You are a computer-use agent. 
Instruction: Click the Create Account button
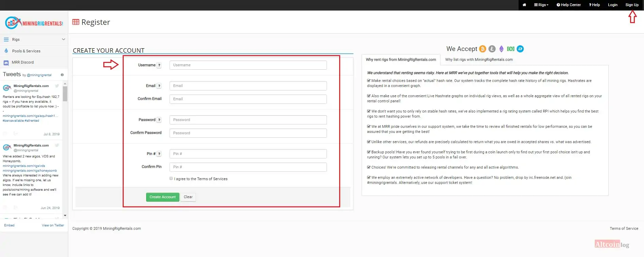tap(162, 197)
